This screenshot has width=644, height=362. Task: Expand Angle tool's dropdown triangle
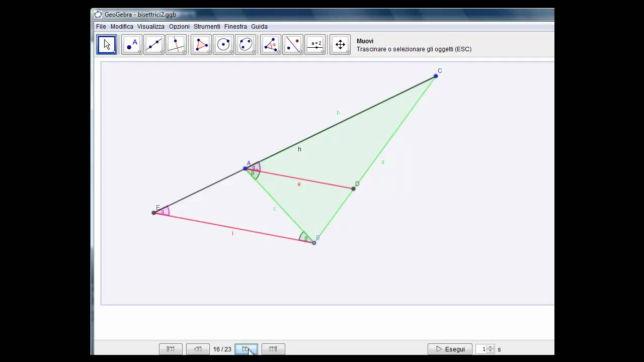pos(278,52)
